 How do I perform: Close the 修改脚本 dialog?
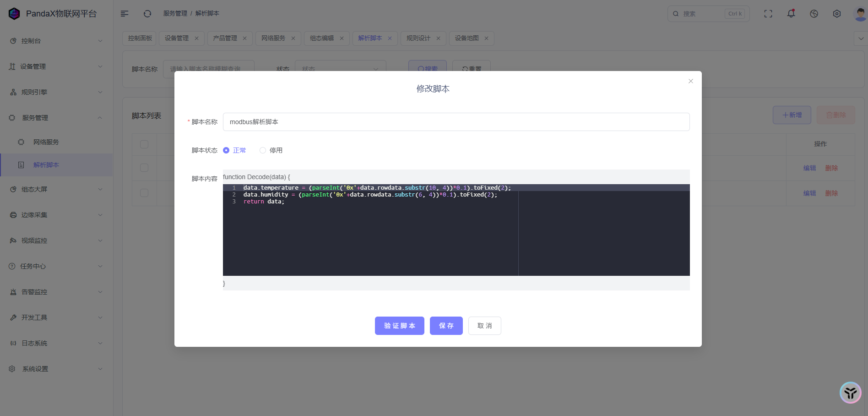[691, 81]
